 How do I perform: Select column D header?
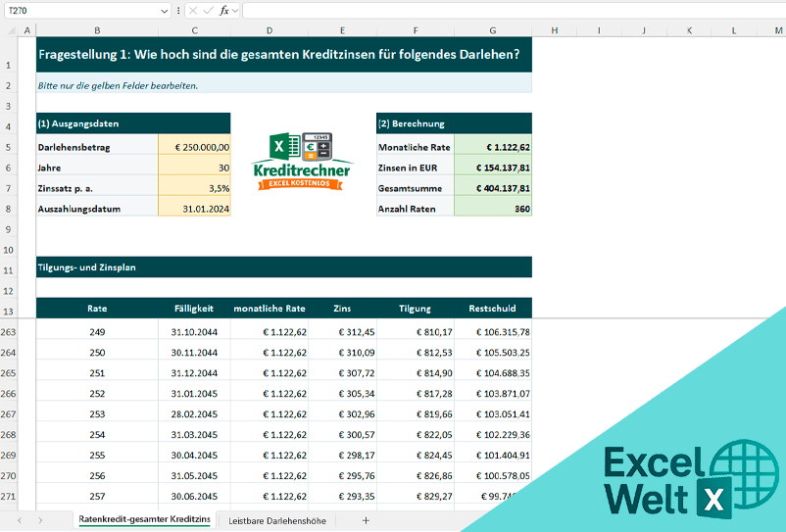point(270,30)
